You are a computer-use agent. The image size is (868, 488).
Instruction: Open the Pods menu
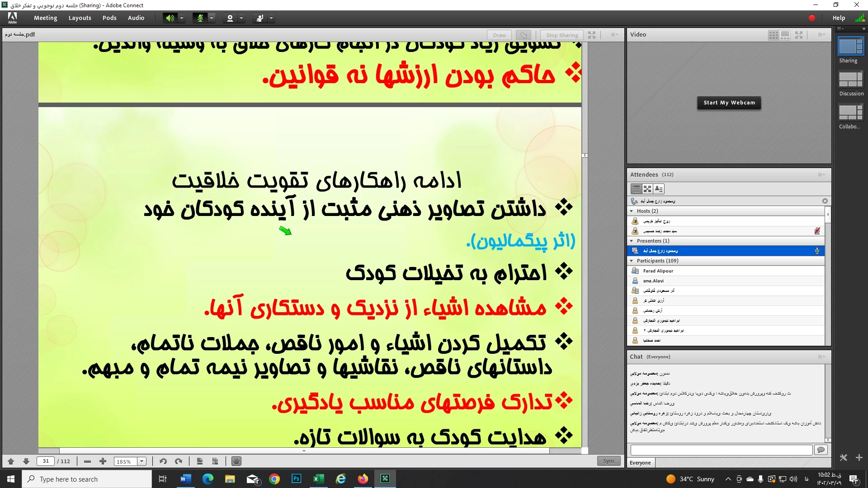[x=109, y=18]
